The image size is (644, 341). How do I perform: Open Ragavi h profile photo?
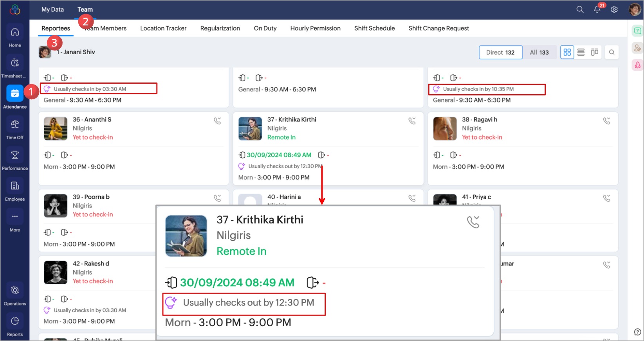(x=445, y=129)
